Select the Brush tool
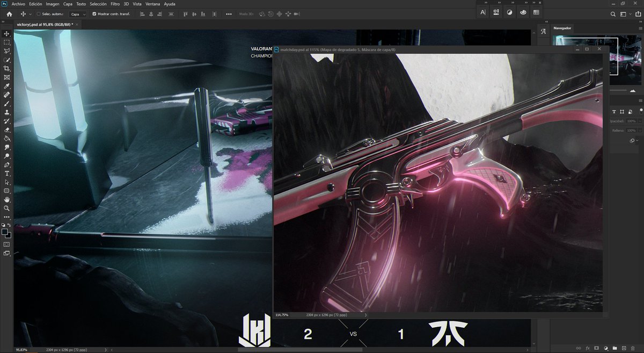This screenshot has height=353, width=644. pyautogui.click(x=7, y=104)
